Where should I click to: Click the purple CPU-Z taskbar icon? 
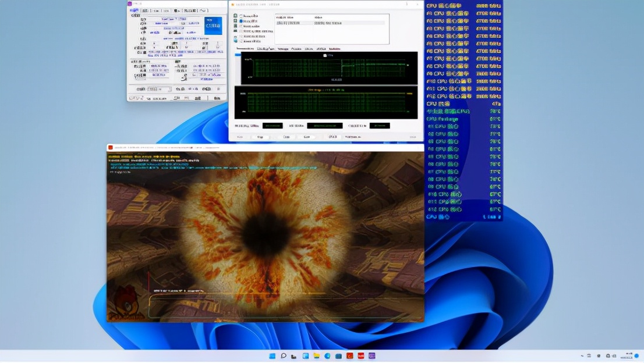pyautogui.click(x=371, y=355)
